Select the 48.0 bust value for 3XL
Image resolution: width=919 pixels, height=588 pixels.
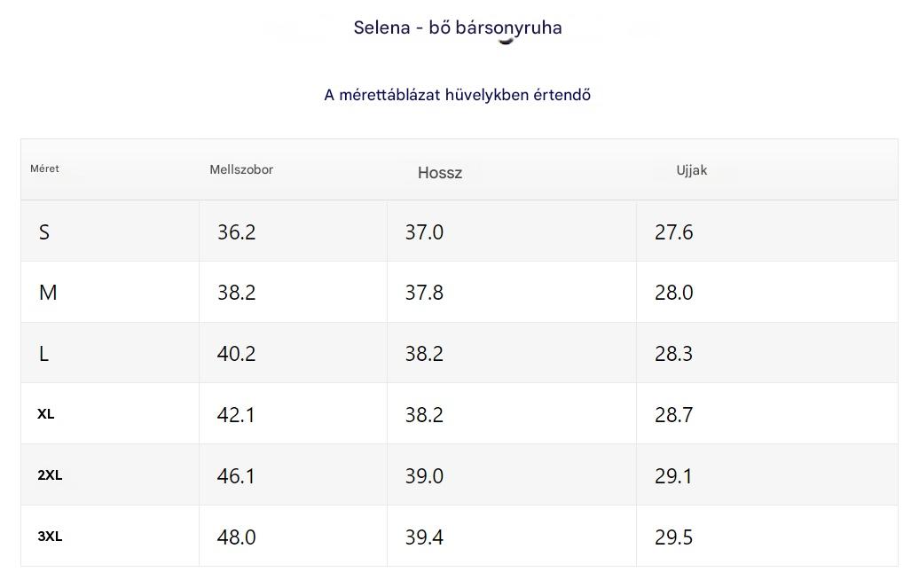(237, 537)
